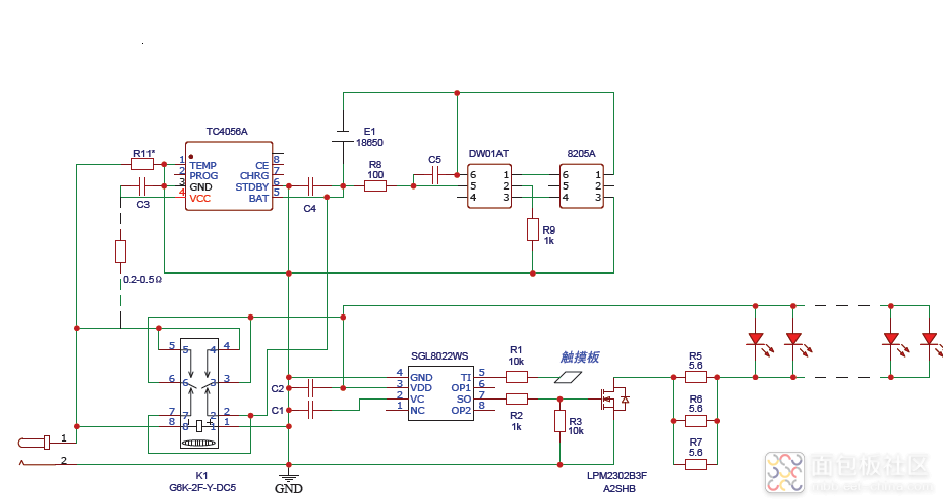Click the E1 battery cell symbol
The width and height of the screenshot is (943, 504).
[x=343, y=137]
